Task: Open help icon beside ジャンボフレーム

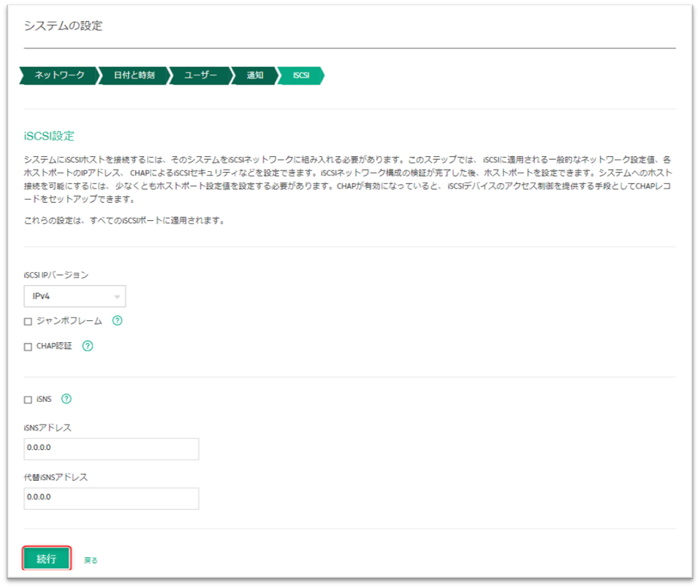Action: tap(118, 320)
